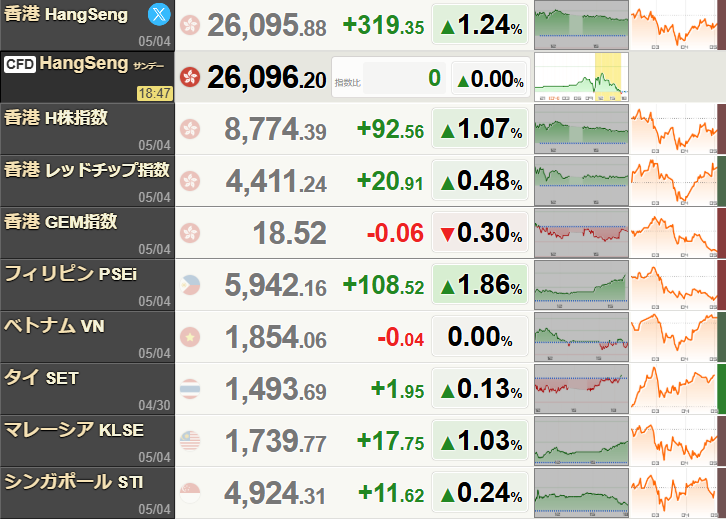
Task: Click the Vietnam flag icon in VN row
Action: [x=190, y=337]
